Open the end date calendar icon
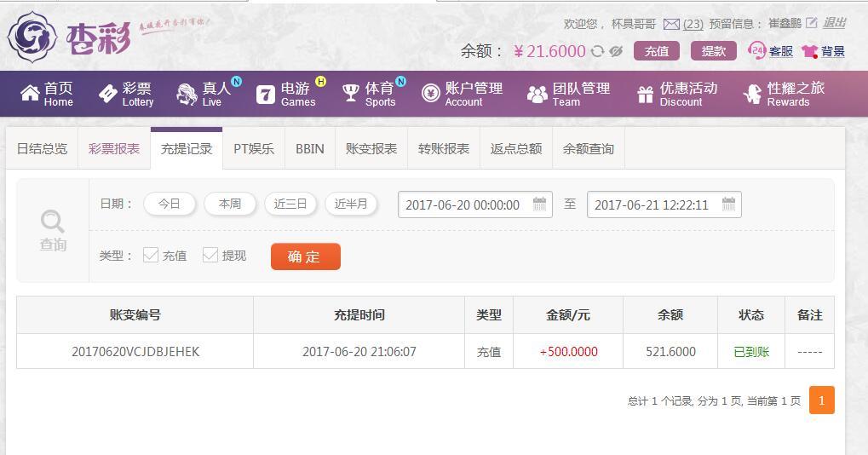 [728, 204]
